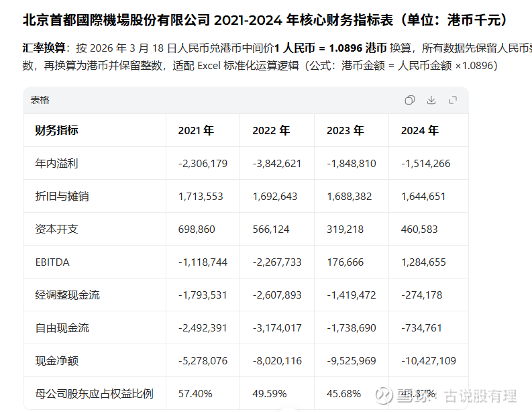Click the EBITDA row label
The width and height of the screenshot is (532, 412).
52,262
